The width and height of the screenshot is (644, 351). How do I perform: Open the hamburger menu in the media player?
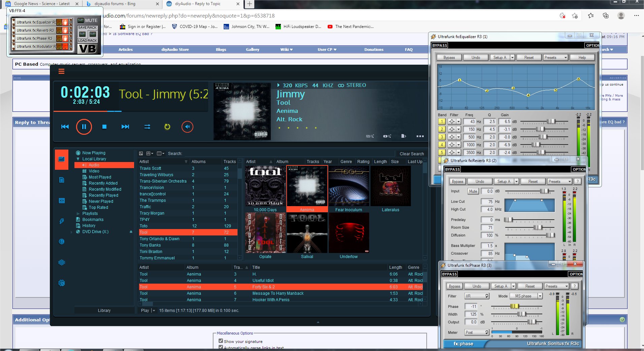click(x=61, y=71)
